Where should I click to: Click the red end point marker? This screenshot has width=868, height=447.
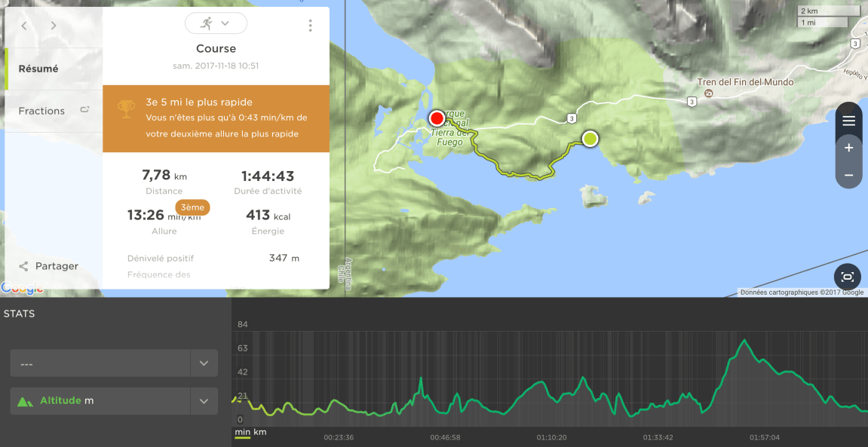coord(437,118)
